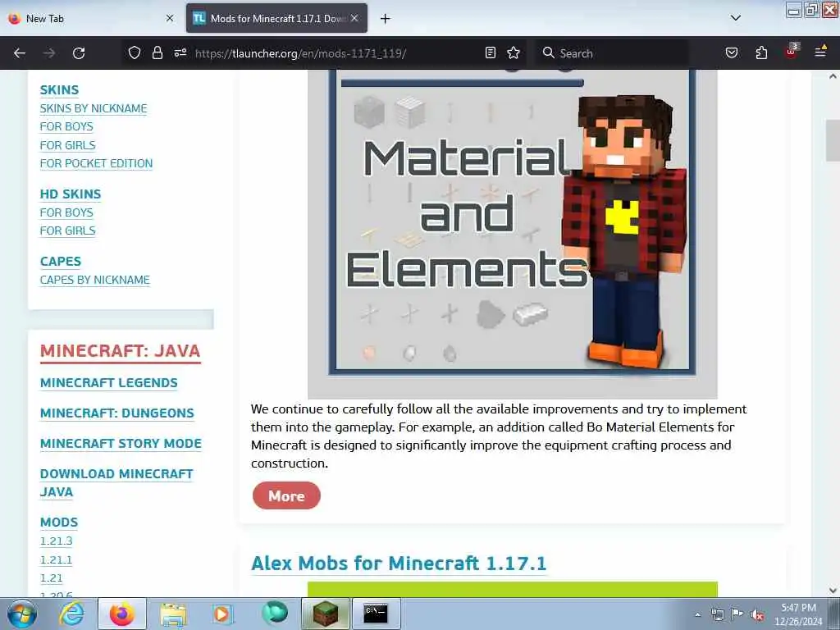Open MINECRAFT: JAVA heading link

pyautogui.click(x=120, y=351)
